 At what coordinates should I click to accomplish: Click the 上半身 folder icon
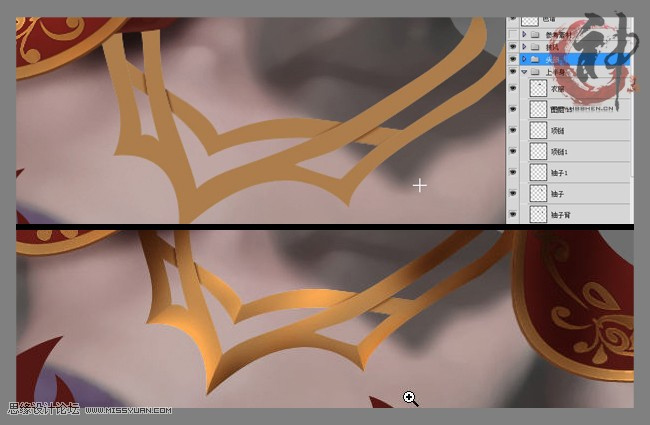pos(535,72)
